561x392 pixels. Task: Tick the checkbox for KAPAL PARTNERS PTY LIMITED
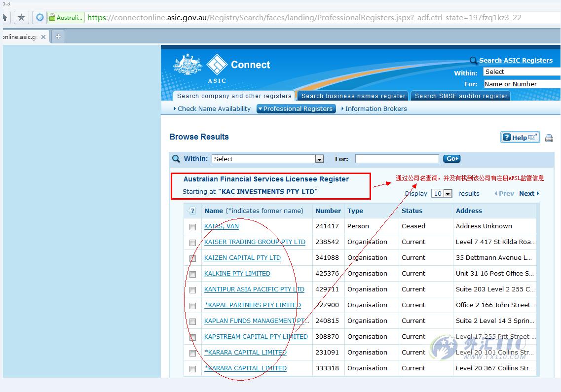(x=192, y=306)
